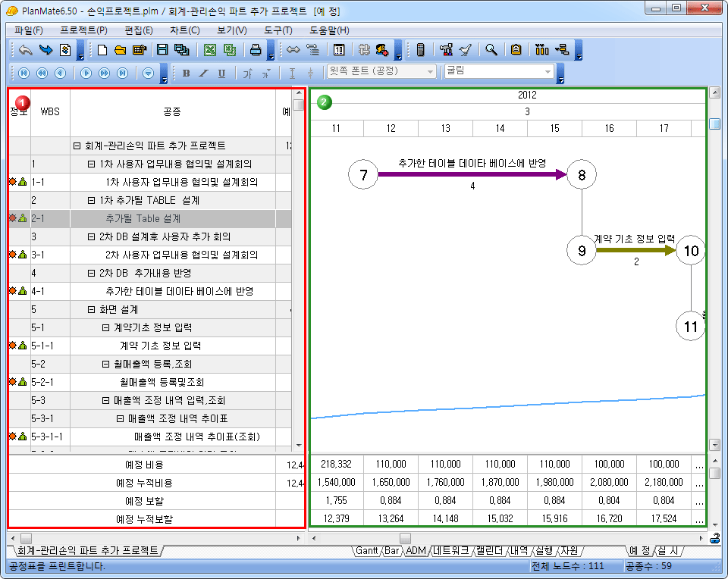Click the WBS column header
728x579 pixels.
(50, 111)
